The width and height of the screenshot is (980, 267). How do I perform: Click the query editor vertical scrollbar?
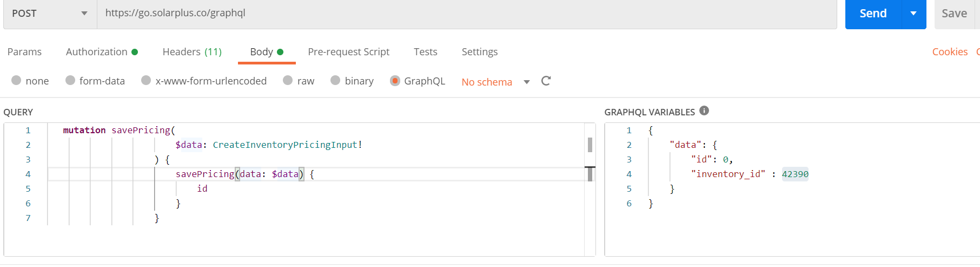[590, 145]
